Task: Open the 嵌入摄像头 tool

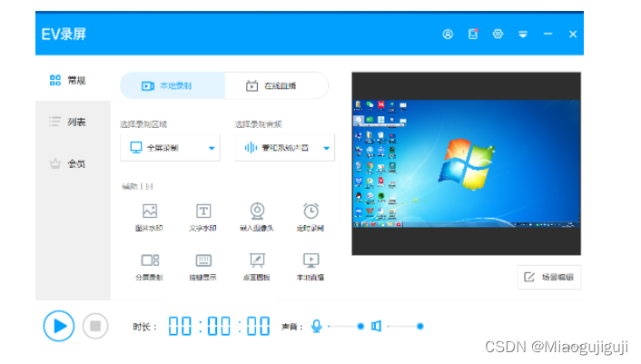Action: tap(257, 217)
